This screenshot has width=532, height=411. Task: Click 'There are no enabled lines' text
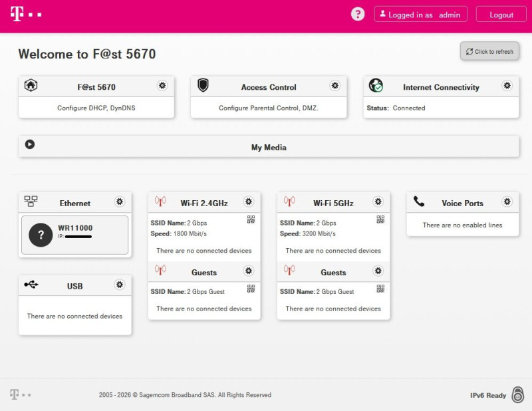point(462,225)
